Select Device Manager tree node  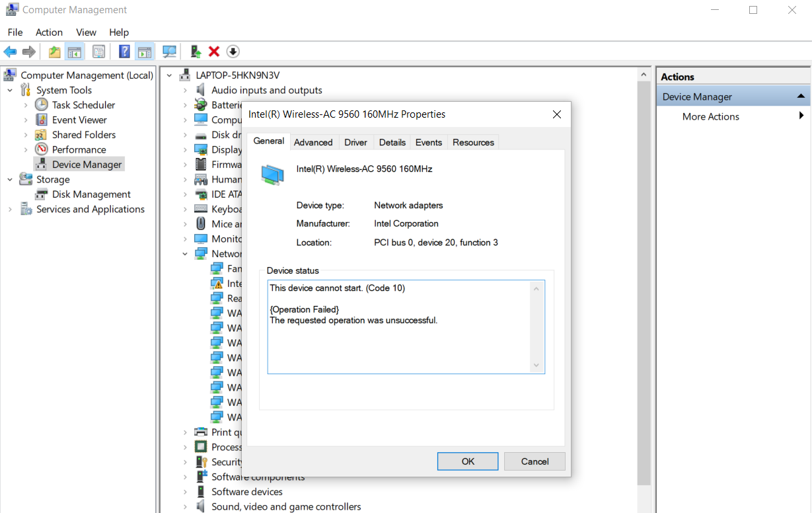(87, 165)
